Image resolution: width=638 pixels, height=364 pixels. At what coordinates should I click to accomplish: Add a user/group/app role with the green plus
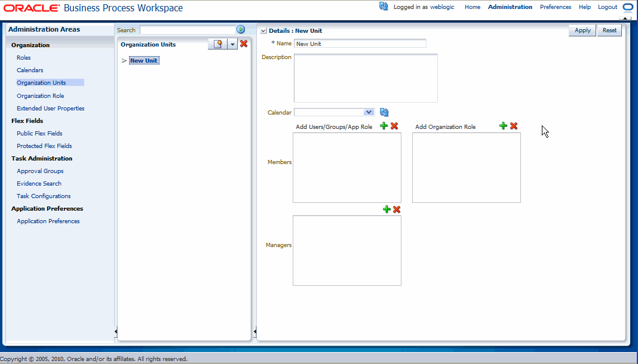click(x=384, y=126)
